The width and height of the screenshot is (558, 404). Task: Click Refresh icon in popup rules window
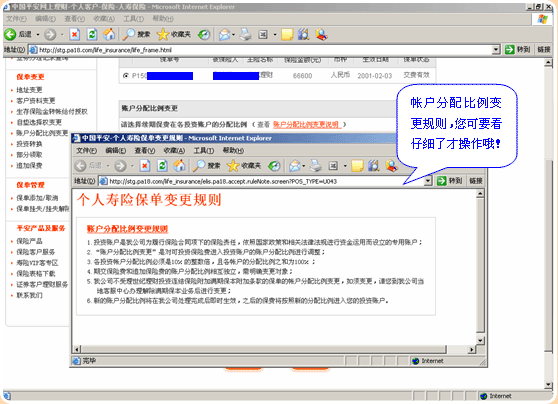point(162,166)
